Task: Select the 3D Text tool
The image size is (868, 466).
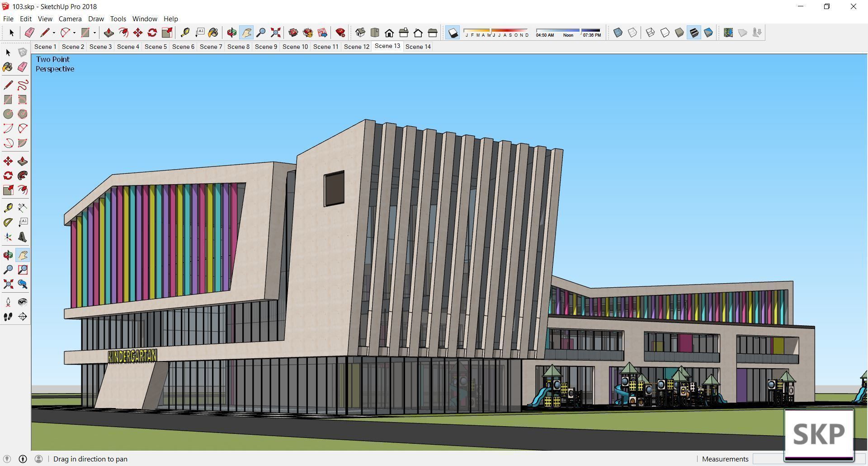Action: coord(22,237)
